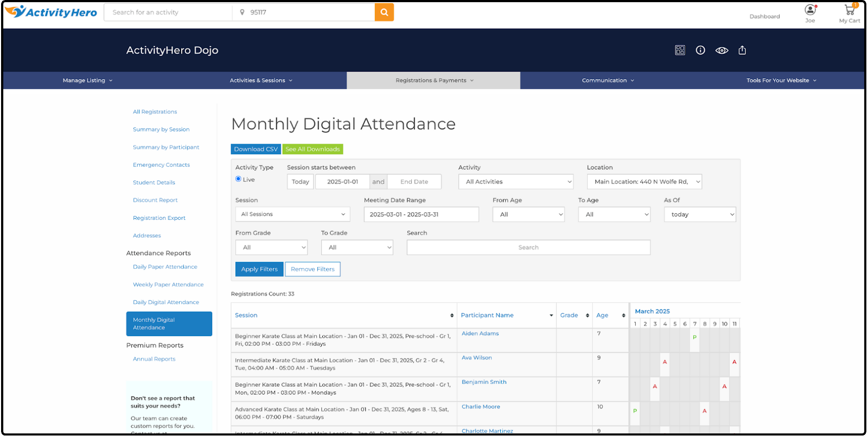The width and height of the screenshot is (868, 436).
Task: Expand Tools For Your Website menu
Action: tap(781, 80)
